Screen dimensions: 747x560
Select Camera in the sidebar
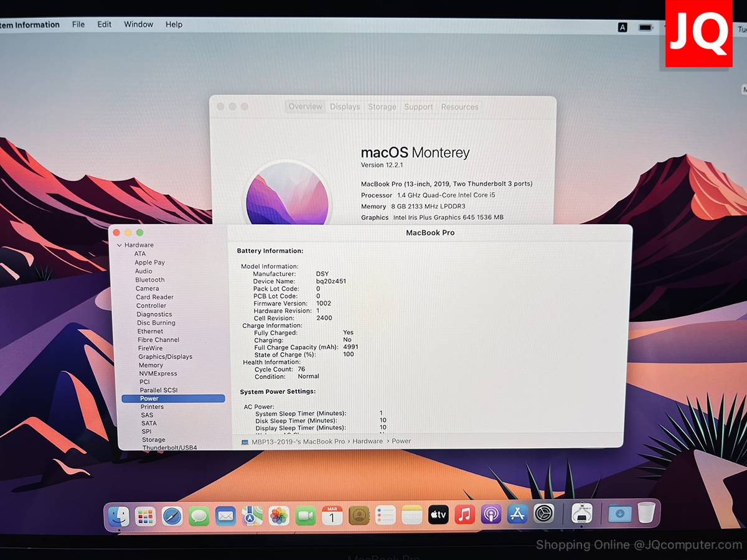coord(148,289)
